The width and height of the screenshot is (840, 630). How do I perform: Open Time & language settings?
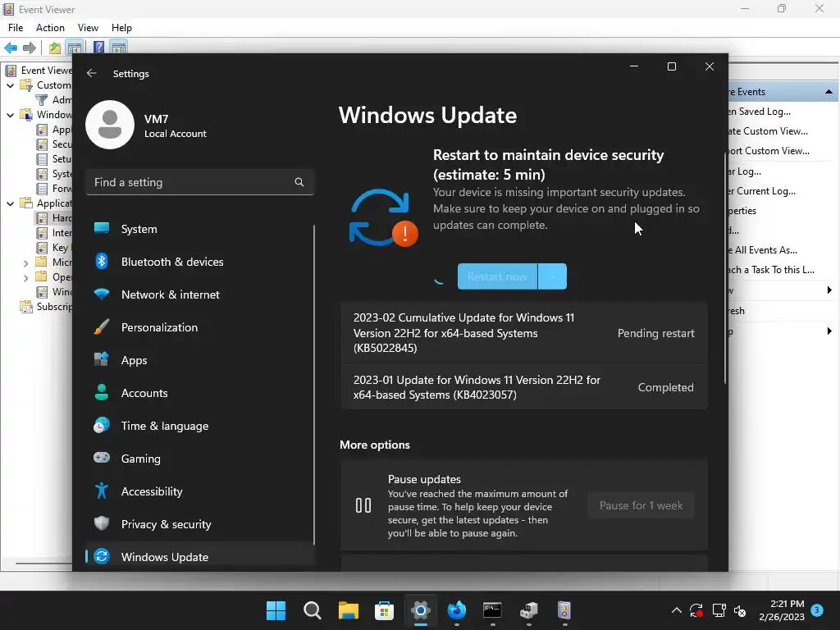pyautogui.click(x=199, y=426)
